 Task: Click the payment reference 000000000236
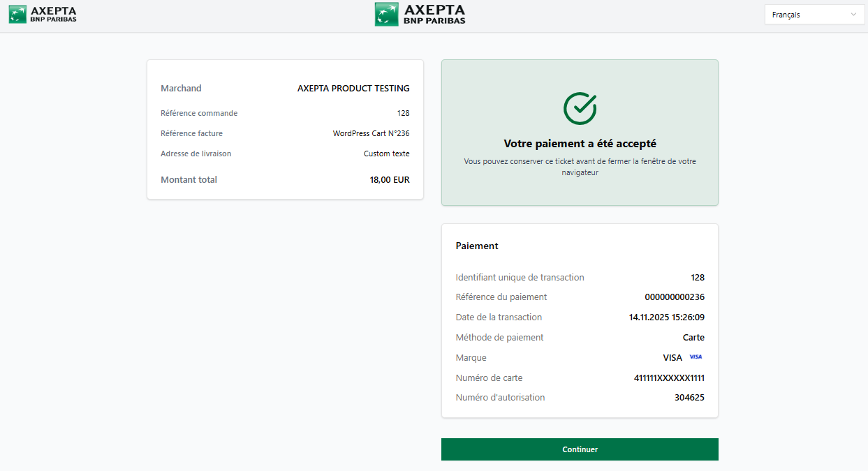[x=674, y=297]
